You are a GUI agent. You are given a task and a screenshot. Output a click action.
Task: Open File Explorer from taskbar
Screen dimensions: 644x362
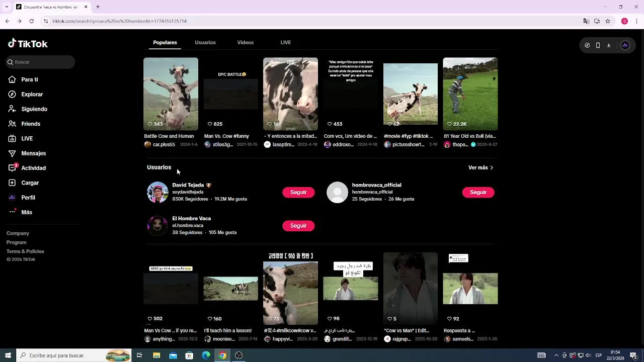pyautogui.click(x=156, y=355)
